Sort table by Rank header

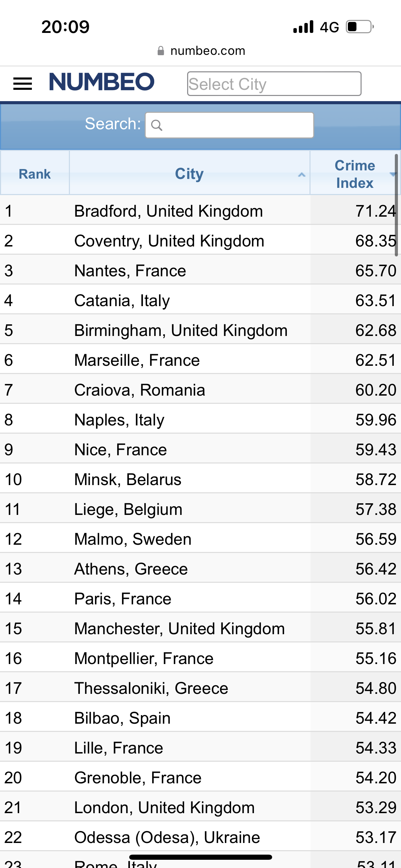35,174
